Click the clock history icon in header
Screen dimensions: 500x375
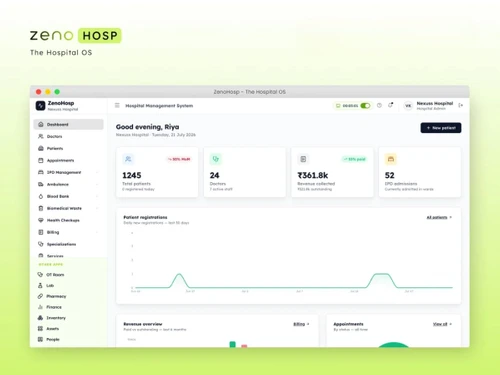pyautogui.click(x=379, y=105)
